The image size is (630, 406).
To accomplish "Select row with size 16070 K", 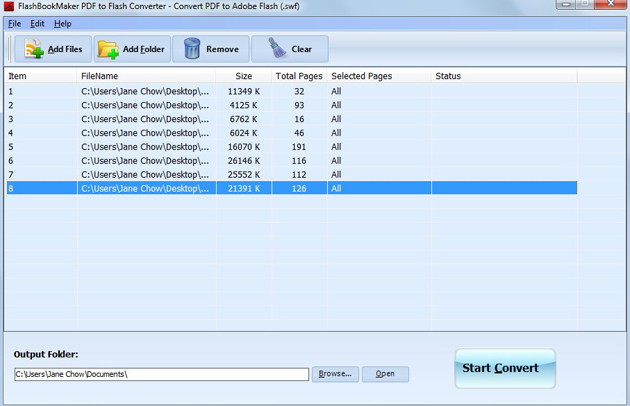I will 292,147.
